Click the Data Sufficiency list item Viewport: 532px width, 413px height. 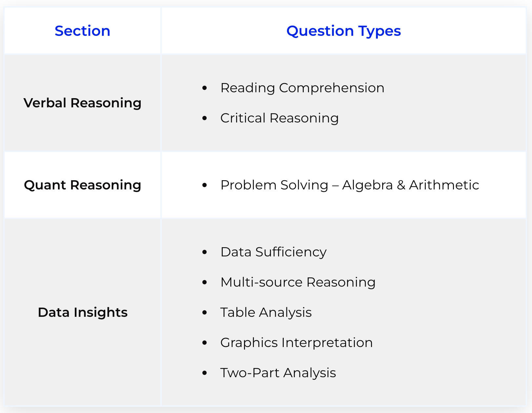coord(274,252)
